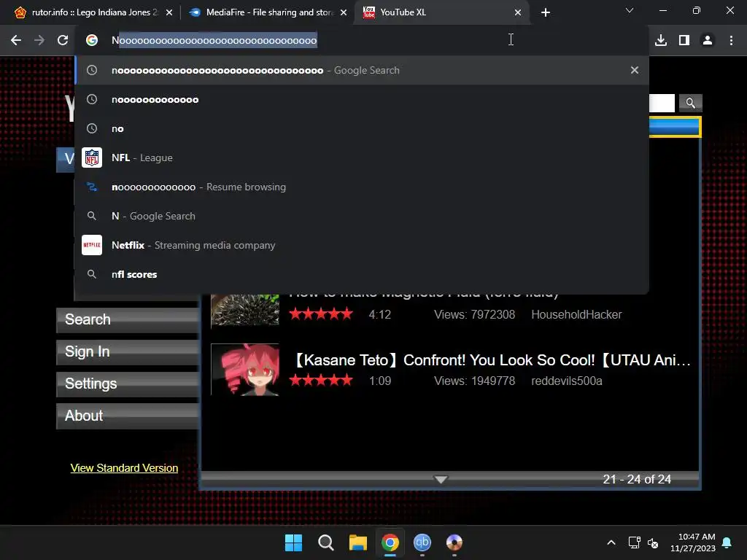
Task: Open the magnetic fluid video thumbnail
Action: pos(245,309)
